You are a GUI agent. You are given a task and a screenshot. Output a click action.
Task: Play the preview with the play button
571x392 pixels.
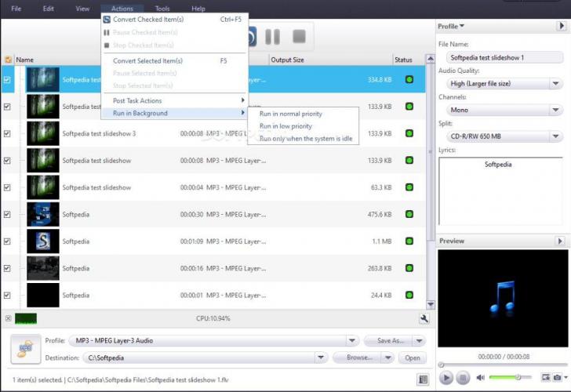point(446,377)
